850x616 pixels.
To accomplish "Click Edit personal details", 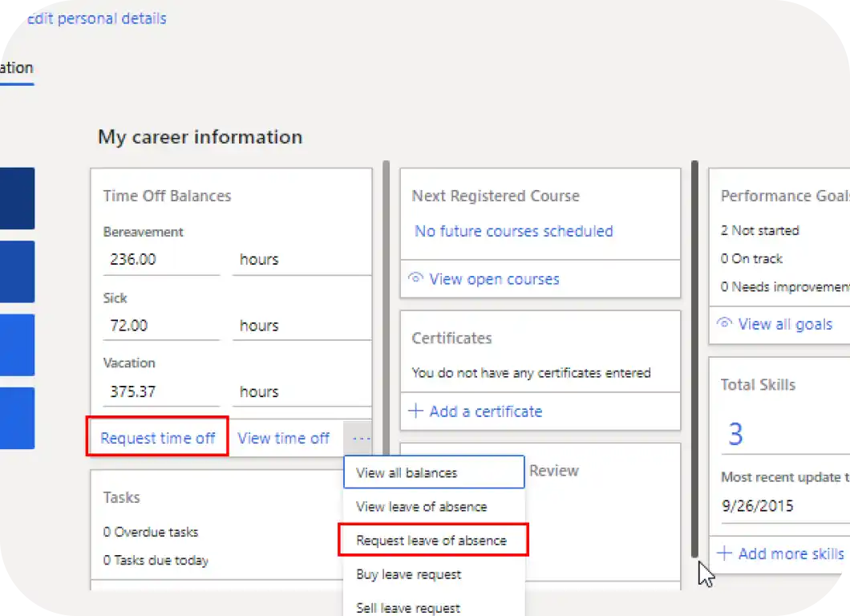I will pyautogui.click(x=95, y=18).
